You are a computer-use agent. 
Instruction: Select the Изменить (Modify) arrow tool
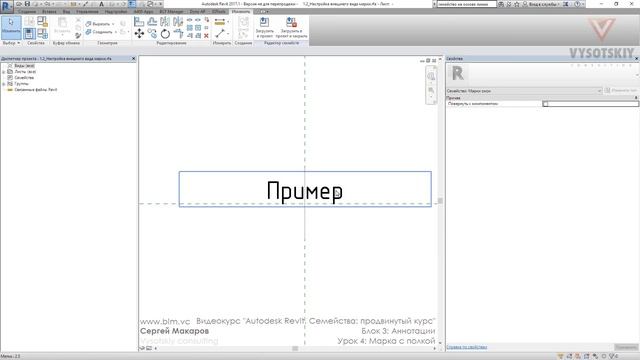coord(11,27)
